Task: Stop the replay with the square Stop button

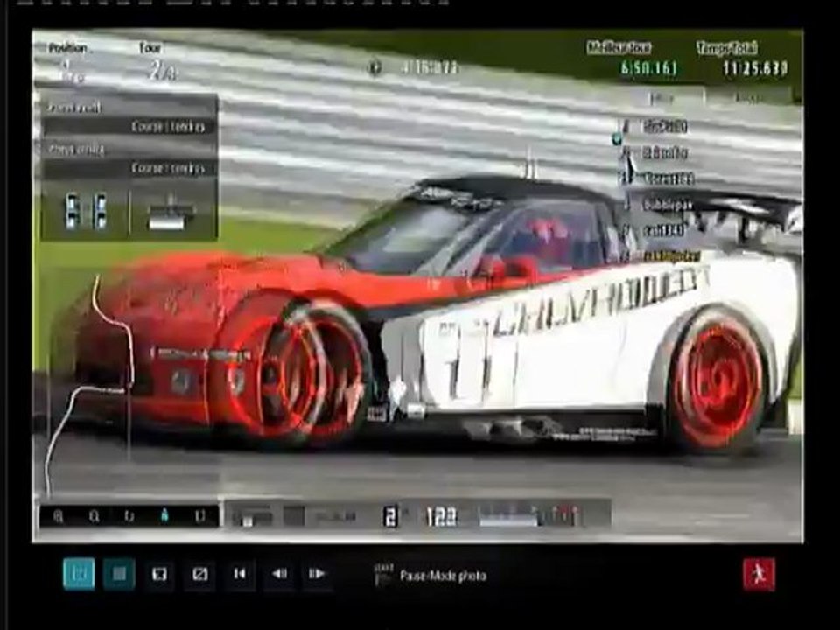Action: point(119,574)
